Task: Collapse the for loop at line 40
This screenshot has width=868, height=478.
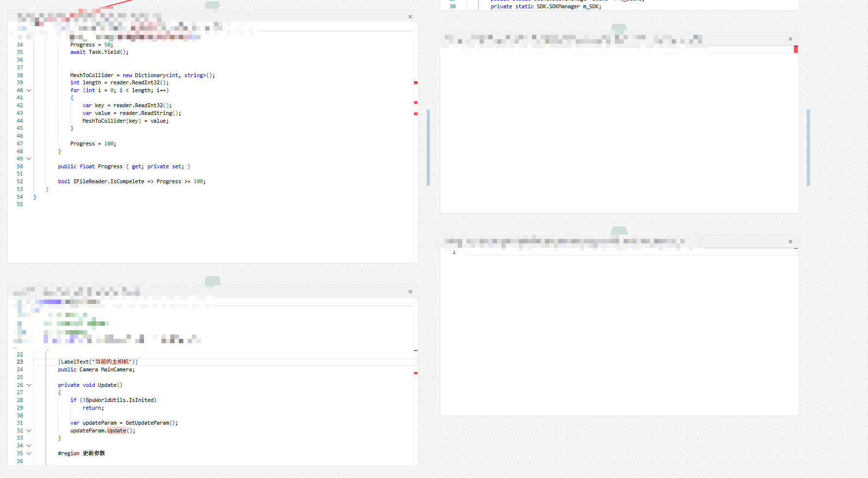Action: (29, 91)
